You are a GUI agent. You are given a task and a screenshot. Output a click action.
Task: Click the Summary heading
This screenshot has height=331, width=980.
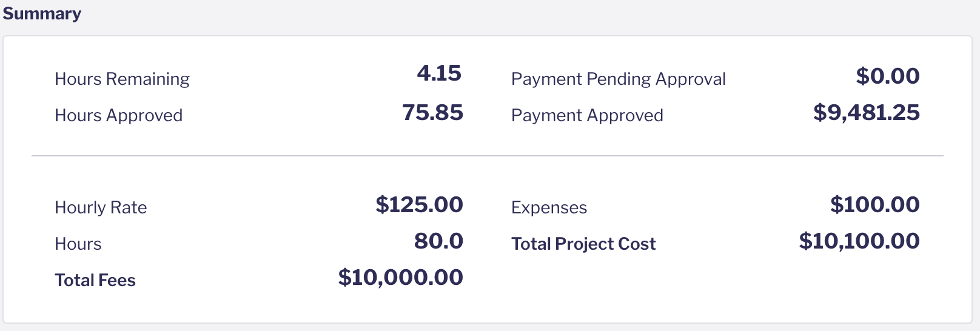tap(42, 13)
